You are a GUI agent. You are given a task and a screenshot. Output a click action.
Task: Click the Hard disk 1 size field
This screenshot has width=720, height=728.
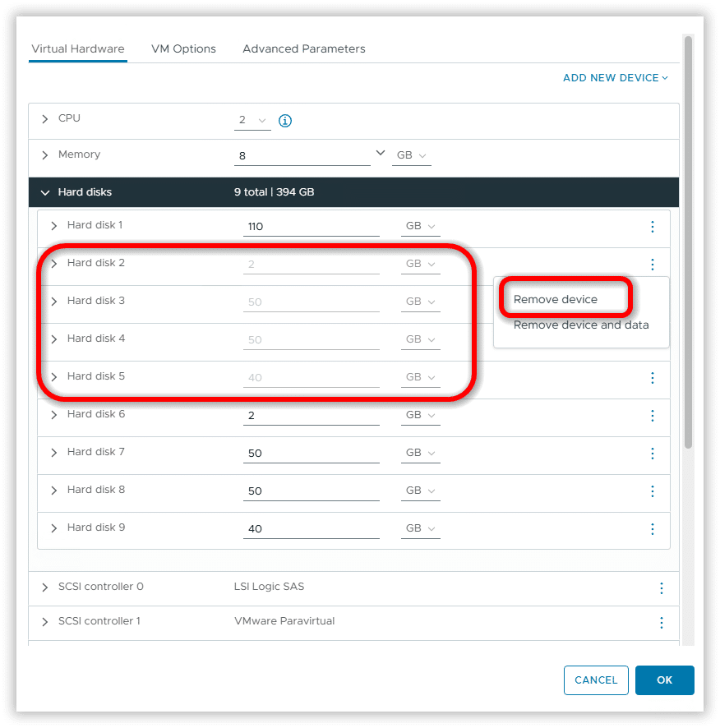pyautogui.click(x=311, y=227)
